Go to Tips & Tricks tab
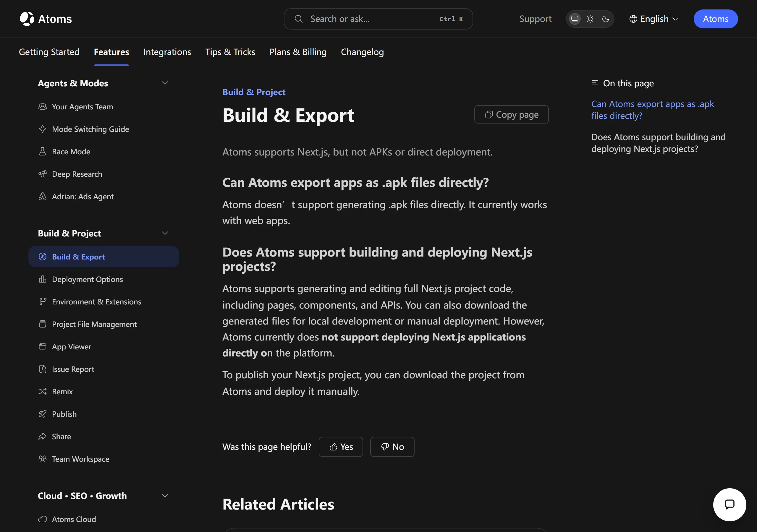The image size is (757, 532). (x=230, y=52)
